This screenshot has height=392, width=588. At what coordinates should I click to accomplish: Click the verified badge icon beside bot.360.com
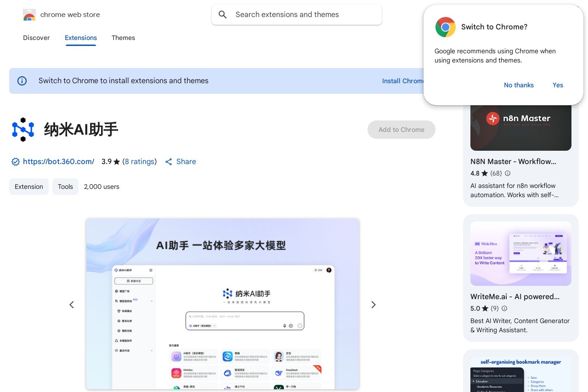pos(16,162)
